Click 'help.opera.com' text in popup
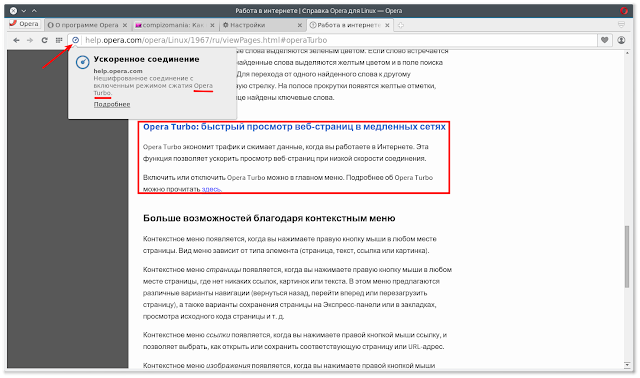Image resolution: width=640 pixels, height=378 pixels. pyautogui.click(x=118, y=71)
